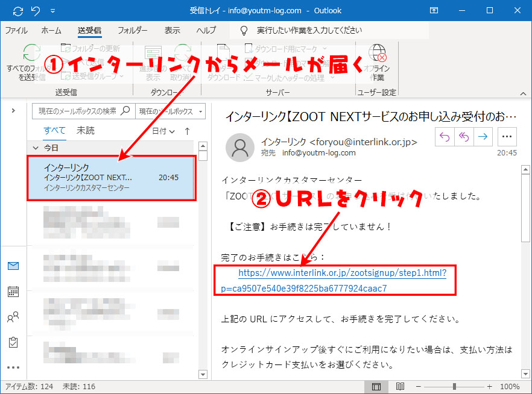
Task: Collapse the ribbon with the chevron
Action: coord(523,93)
